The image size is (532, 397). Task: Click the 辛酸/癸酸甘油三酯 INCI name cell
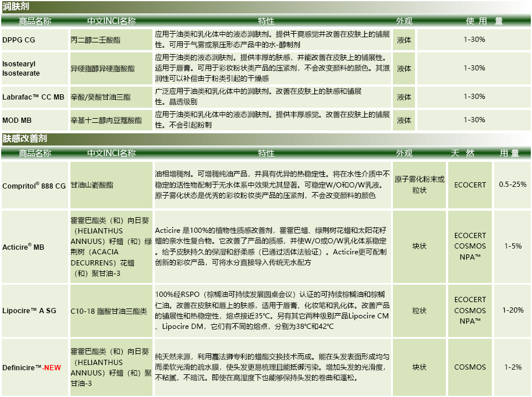tap(102, 97)
